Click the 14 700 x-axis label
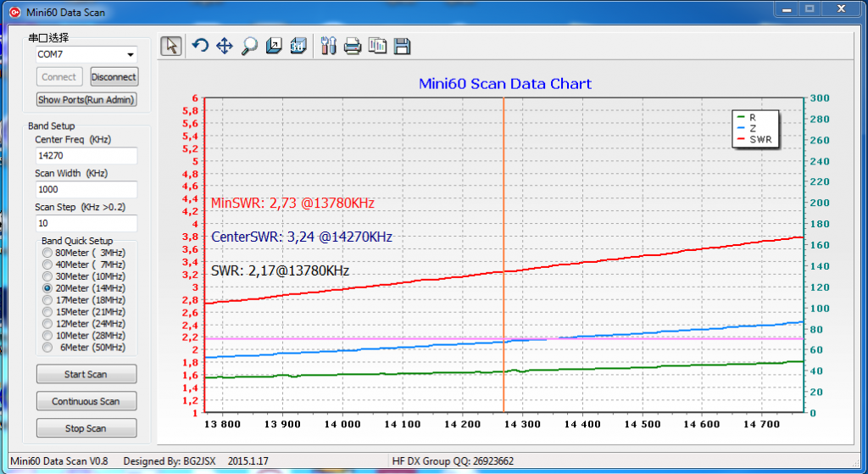This screenshot has width=868, height=474. (x=761, y=425)
